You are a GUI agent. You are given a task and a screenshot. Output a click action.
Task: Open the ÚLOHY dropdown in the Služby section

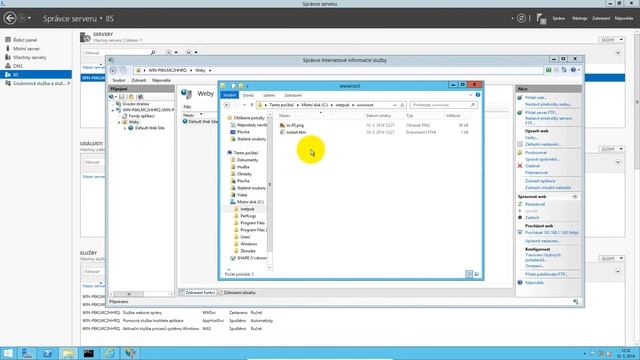tap(611, 258)
